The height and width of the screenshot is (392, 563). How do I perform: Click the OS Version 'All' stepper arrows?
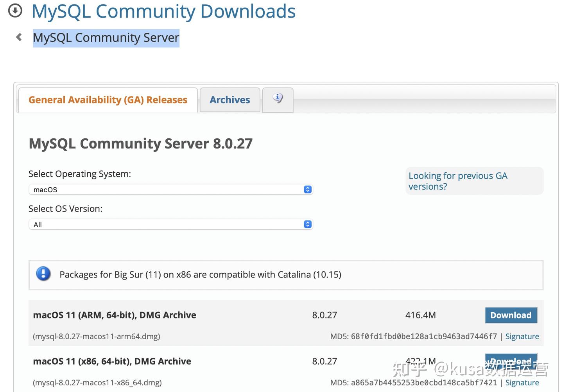point(308,224)
